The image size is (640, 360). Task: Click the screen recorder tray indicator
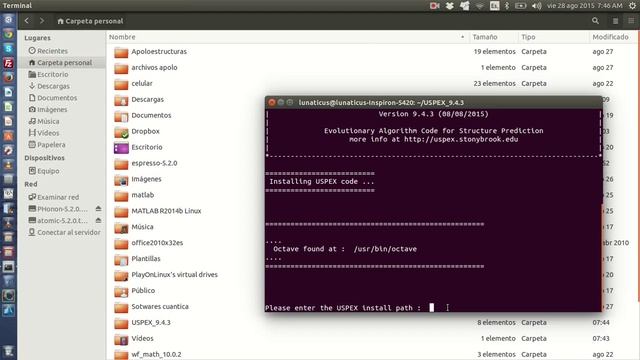tap(434, 5)
